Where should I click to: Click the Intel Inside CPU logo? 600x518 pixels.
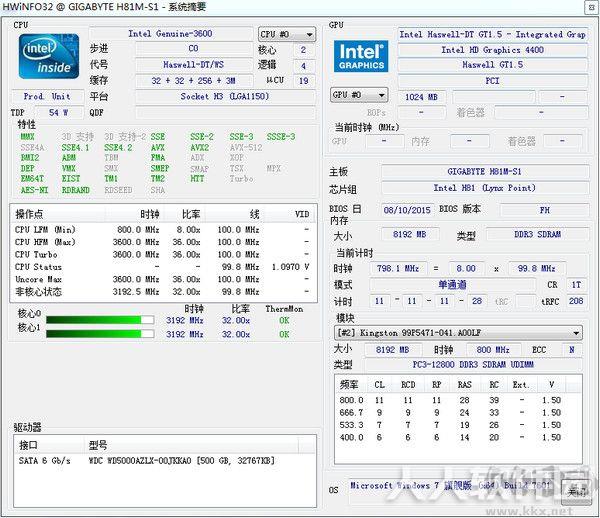[49, 56]
